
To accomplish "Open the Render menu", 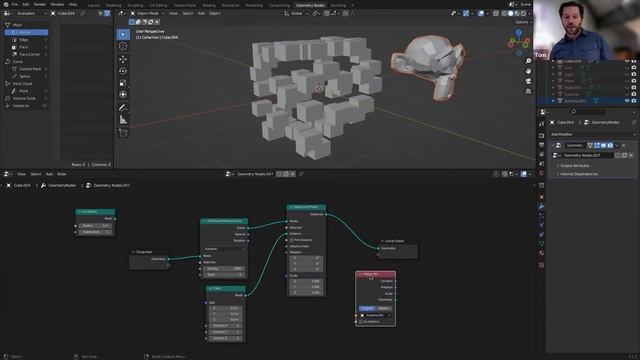I will click(x=40, y=4).
